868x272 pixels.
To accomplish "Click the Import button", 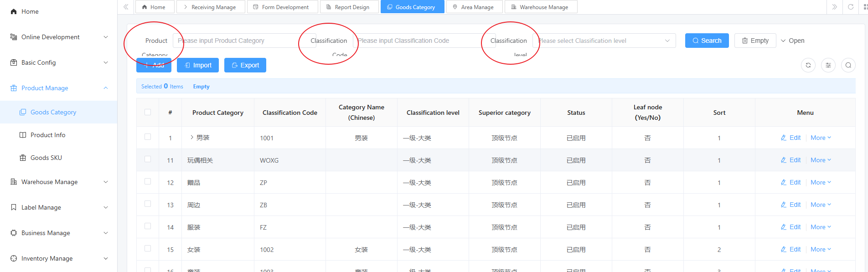I will click(x=198, y=65).
